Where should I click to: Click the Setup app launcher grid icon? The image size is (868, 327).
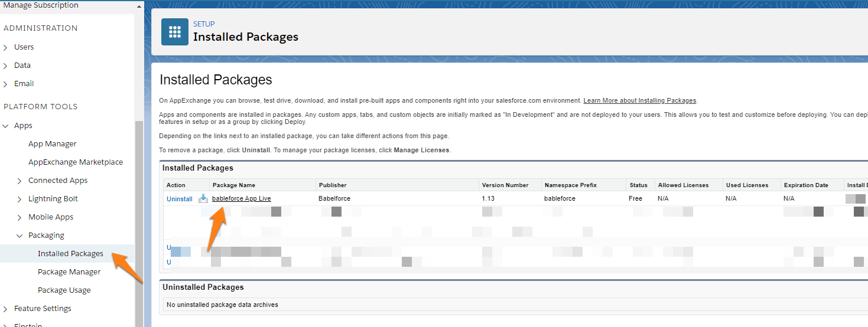coord(174,32)
